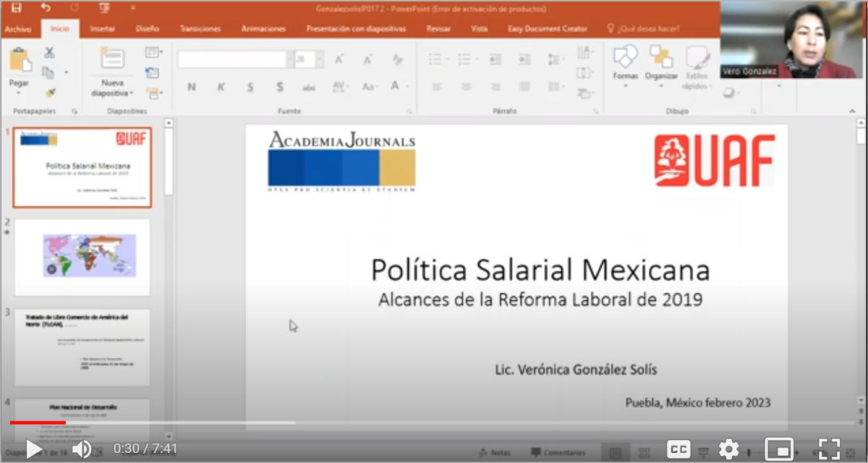The width and height of the screenshot is (868, 463).
Task: Open the Presentación con diapositivas tab
Action: pos(356,29)
